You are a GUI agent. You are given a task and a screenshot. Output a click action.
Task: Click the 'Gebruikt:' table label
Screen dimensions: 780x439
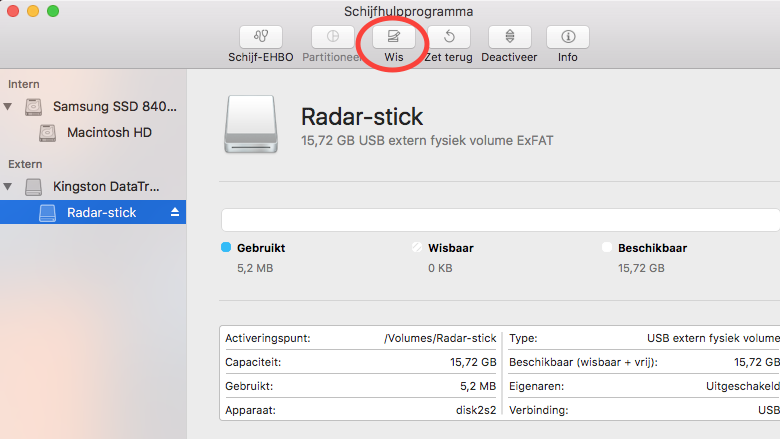[249, 386]
